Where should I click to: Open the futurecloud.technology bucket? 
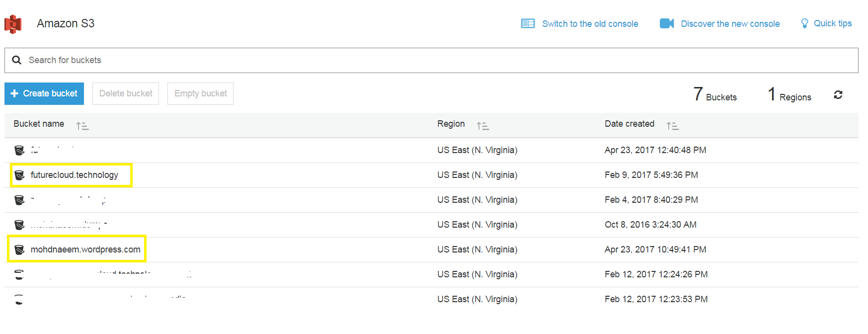click(75, 175)
